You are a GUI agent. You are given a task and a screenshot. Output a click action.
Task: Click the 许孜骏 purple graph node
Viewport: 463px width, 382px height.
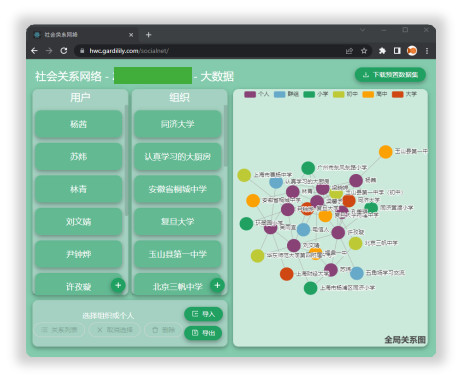pos(338,232)
